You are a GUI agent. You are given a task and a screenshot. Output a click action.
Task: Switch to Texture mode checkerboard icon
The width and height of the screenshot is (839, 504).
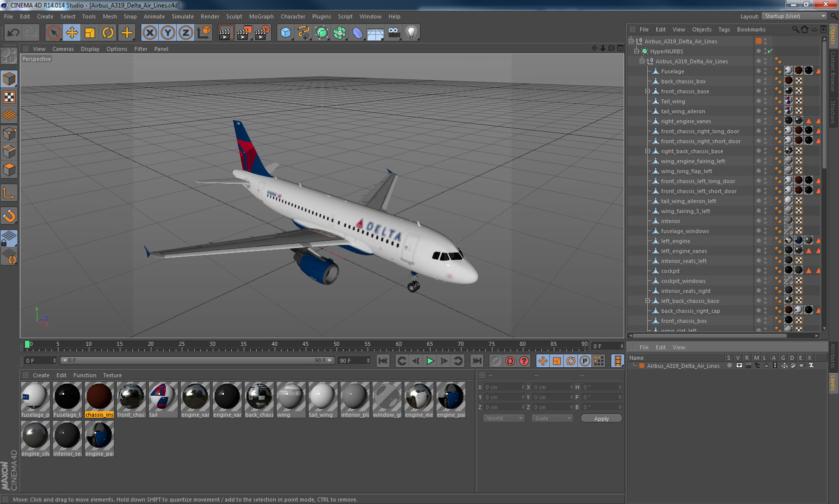point(9,97)
